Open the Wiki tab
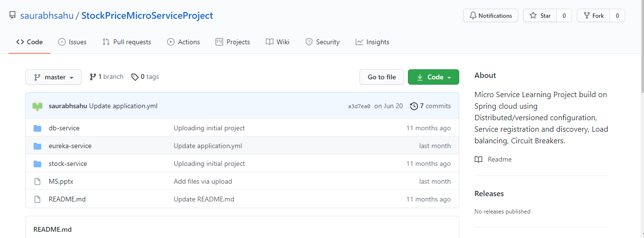 tap(277, 42)
